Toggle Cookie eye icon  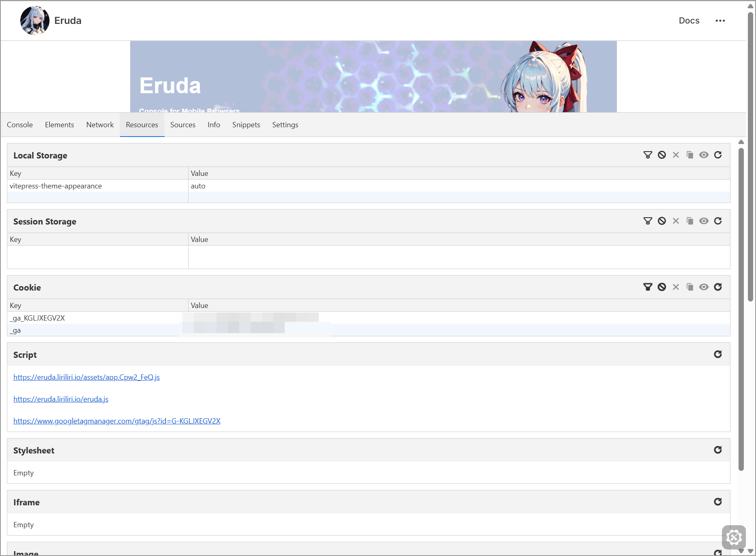[x=704, y=287]
